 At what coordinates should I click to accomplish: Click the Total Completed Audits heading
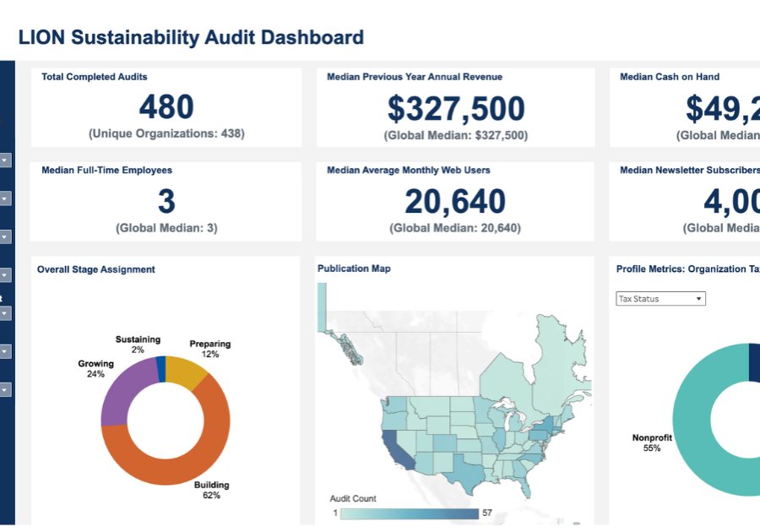pyautogui.click(x=94, y=77)
